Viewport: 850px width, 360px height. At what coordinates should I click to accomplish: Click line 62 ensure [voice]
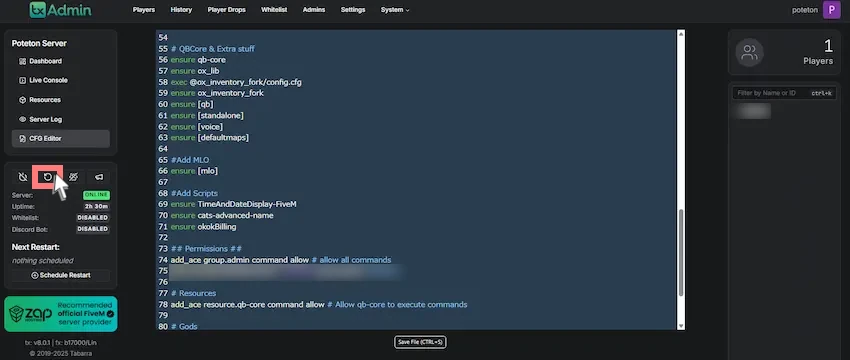197,127
